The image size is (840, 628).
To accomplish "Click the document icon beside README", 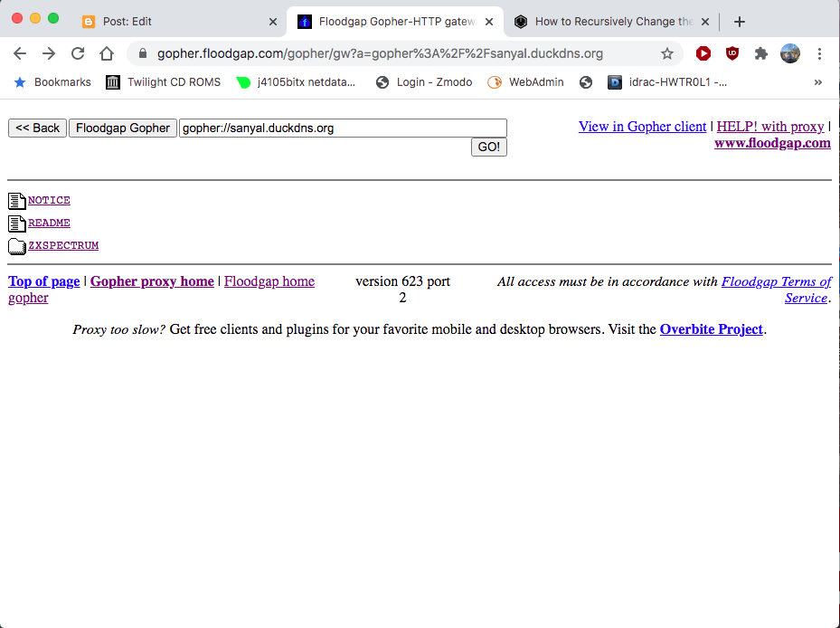I will point(16,222).
